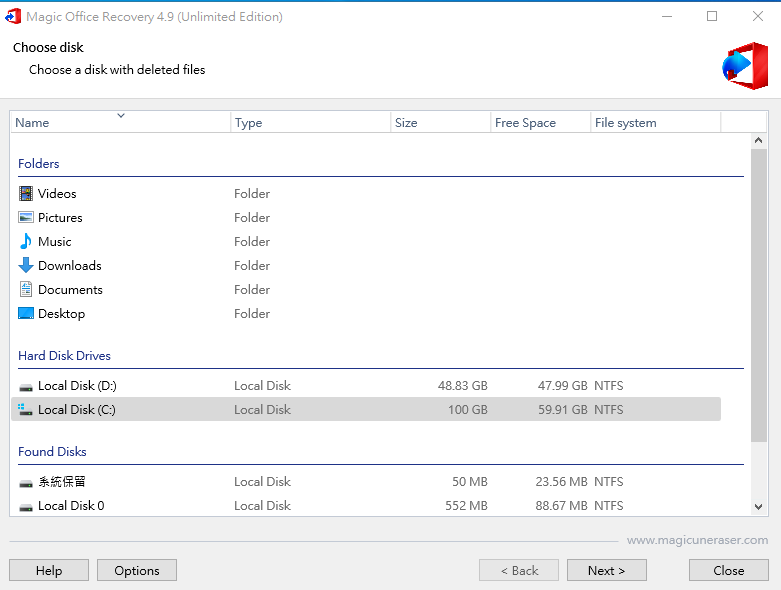Click the Magic Office Recovery title bar icon

pos(13,16)
